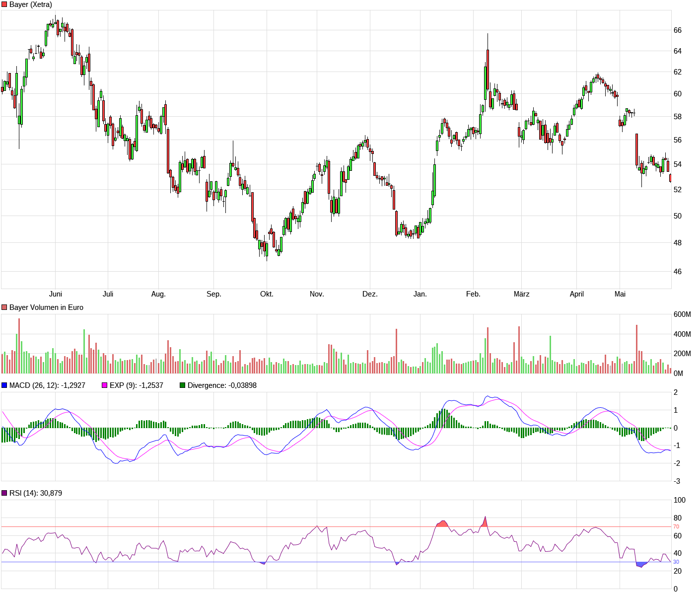
Task: Click the -3 value on MACD axis
Action: pos(676,481)
